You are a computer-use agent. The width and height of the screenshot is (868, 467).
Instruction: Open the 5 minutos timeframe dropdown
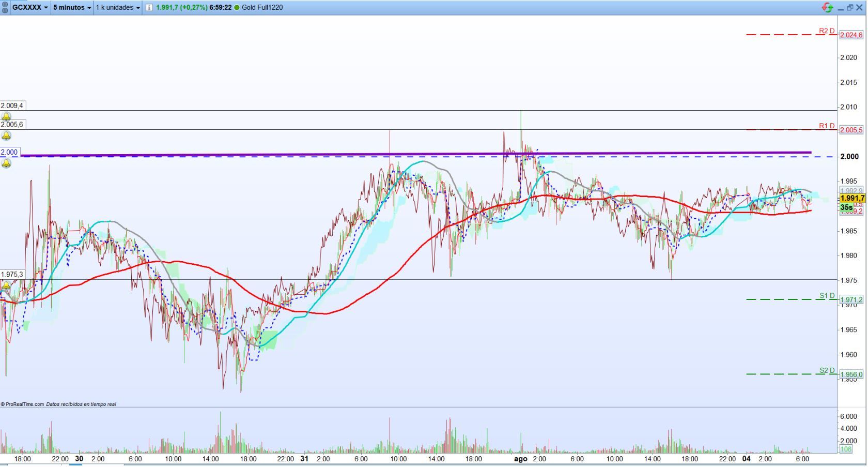[72, 7]
